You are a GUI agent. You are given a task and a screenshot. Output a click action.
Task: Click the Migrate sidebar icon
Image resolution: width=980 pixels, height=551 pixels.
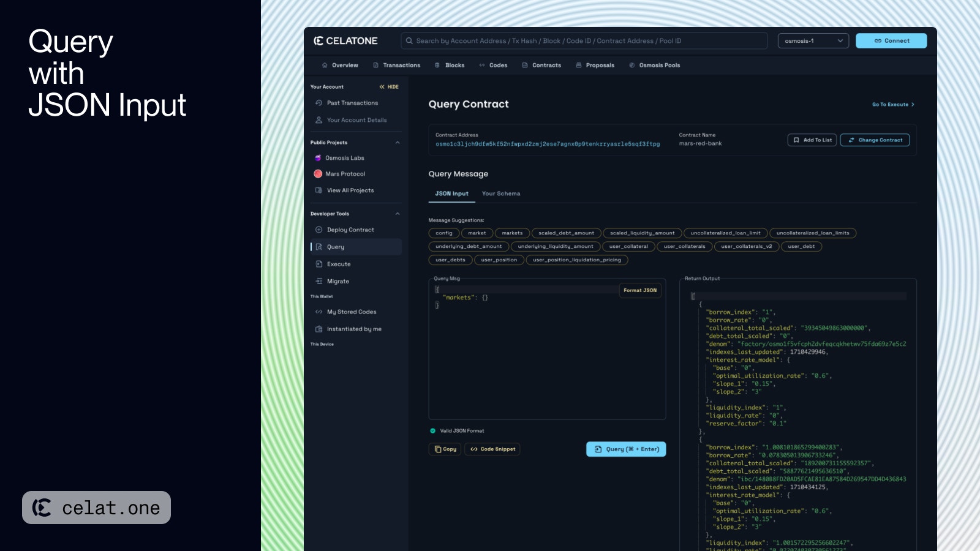tap(318, 281)
